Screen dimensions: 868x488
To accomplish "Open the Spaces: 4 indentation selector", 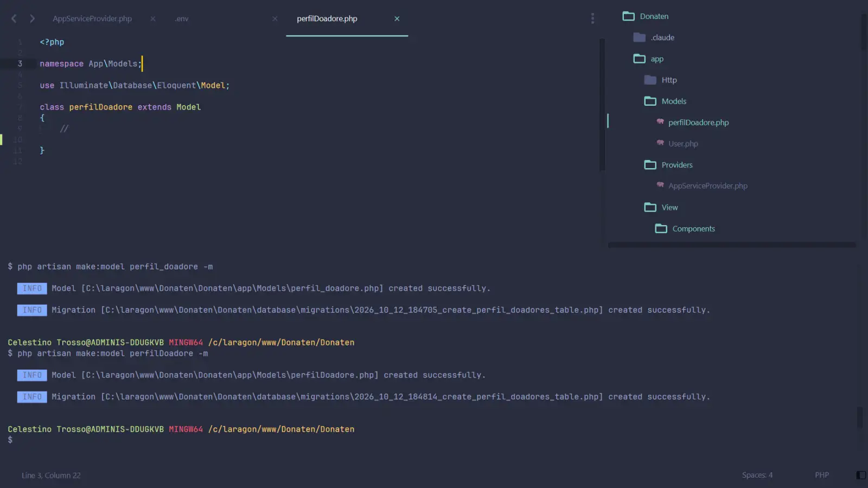I will [757, 475].
